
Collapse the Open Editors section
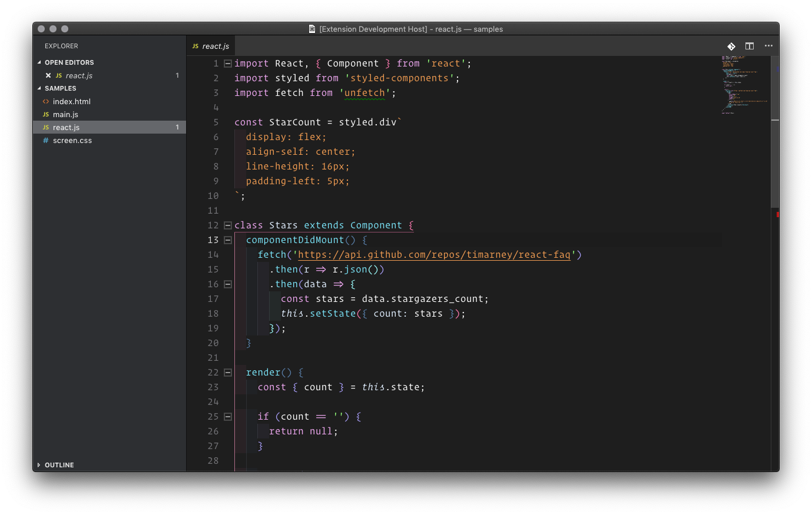(x=39, y=62)
